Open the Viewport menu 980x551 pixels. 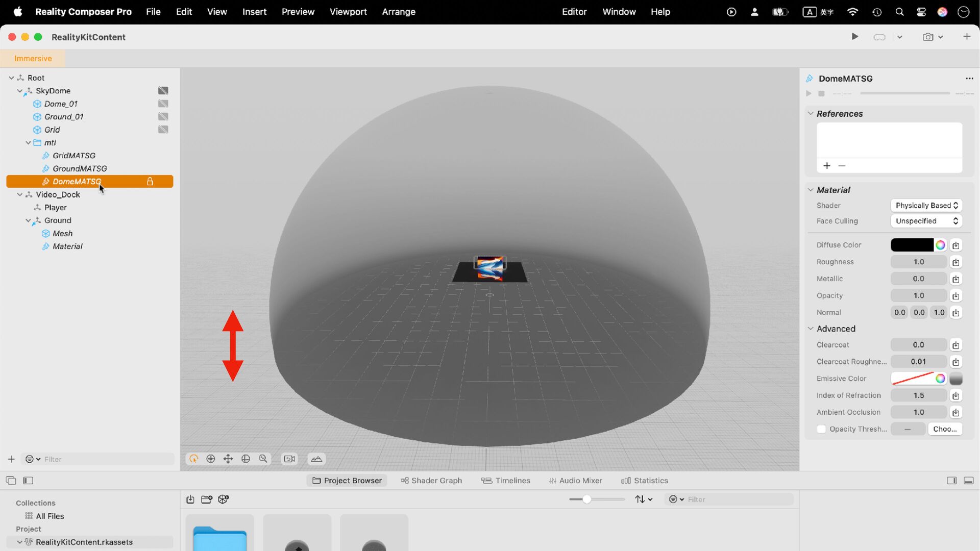[x=348, y=12]
